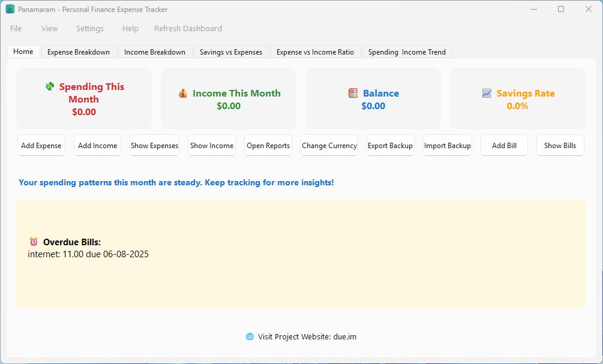Viewport: 603px width, 364px height.
Task: Open the Settings menu
Action: tap(90, 28)
